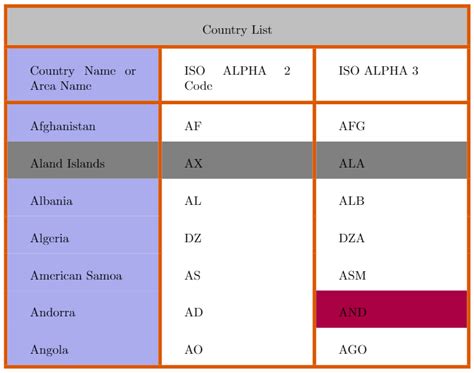Select the American Samoa cell
474x373 pixels.
coord(83,272)
